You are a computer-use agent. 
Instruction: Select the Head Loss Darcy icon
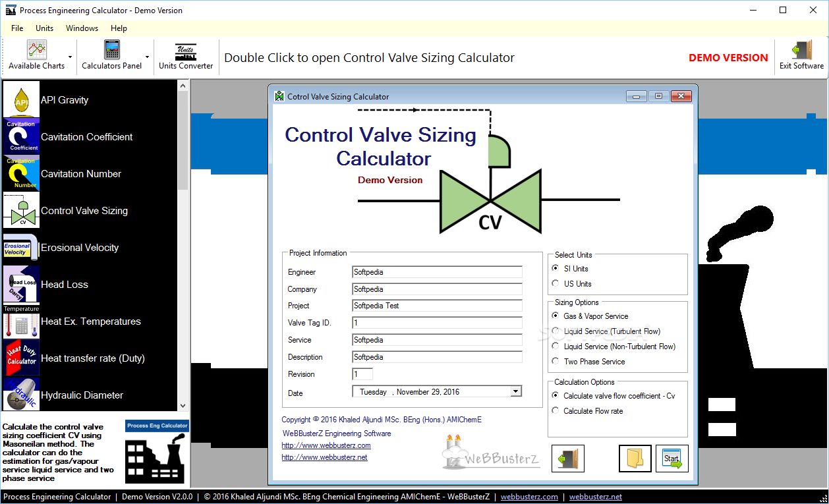pyautogui.click(x=22, y=284)
